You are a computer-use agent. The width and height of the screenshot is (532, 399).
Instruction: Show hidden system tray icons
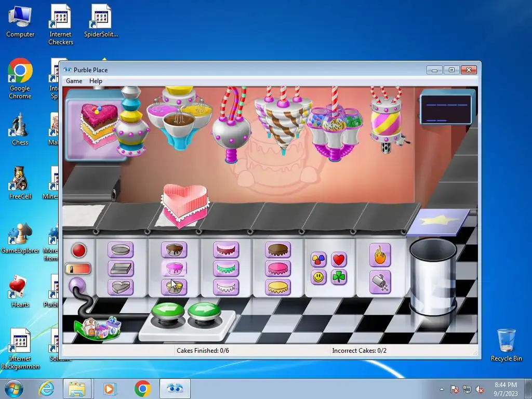coord(442,389)
